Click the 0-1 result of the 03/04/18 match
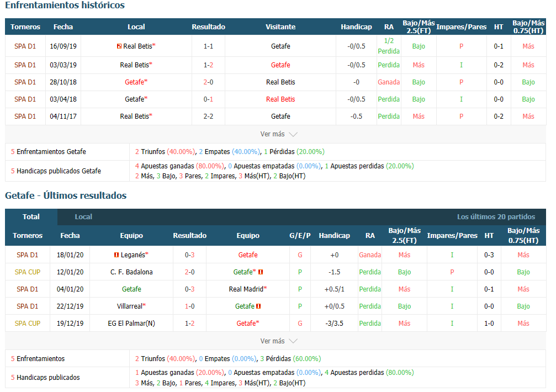556x392 pixels. [208, 99]
